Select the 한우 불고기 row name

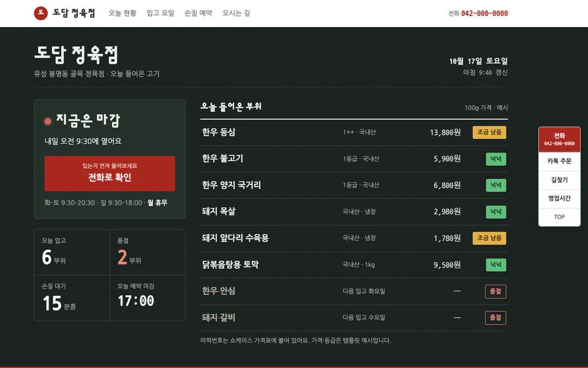(223, 158)
